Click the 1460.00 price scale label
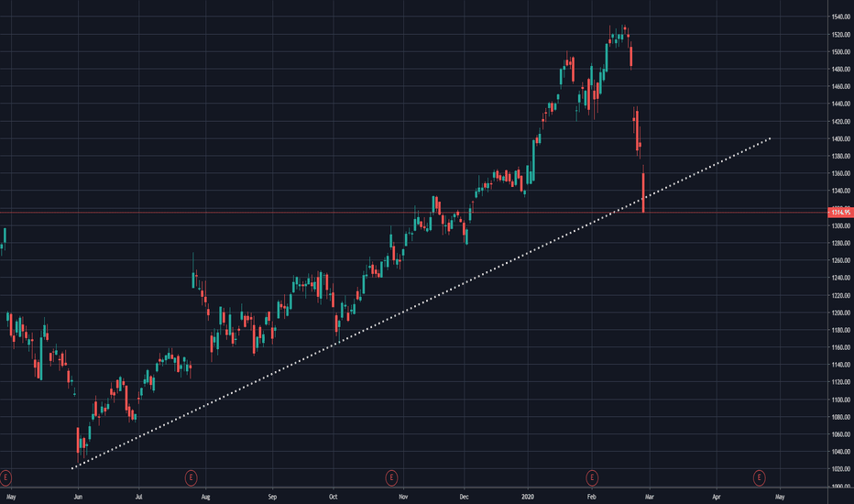 point(841,87)
